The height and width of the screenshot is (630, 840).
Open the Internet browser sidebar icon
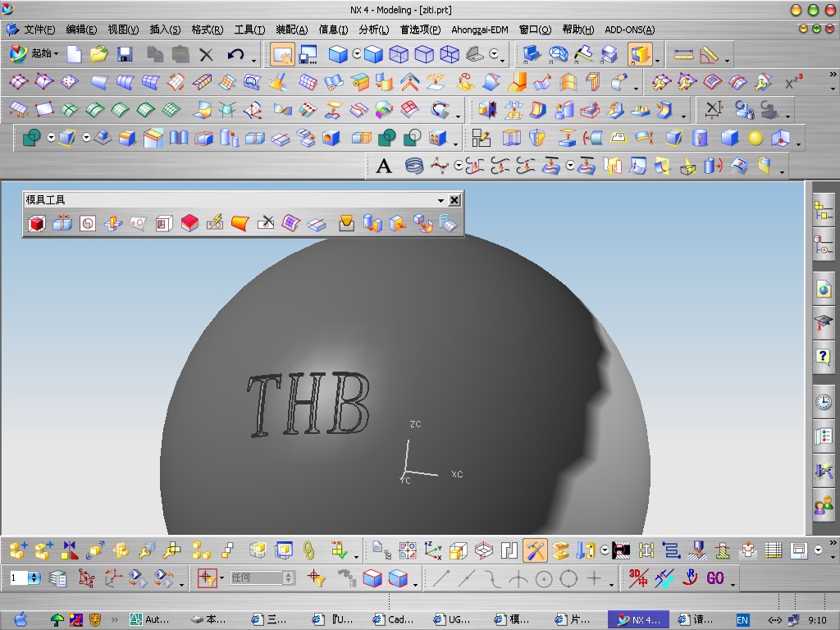pos(824,290)
